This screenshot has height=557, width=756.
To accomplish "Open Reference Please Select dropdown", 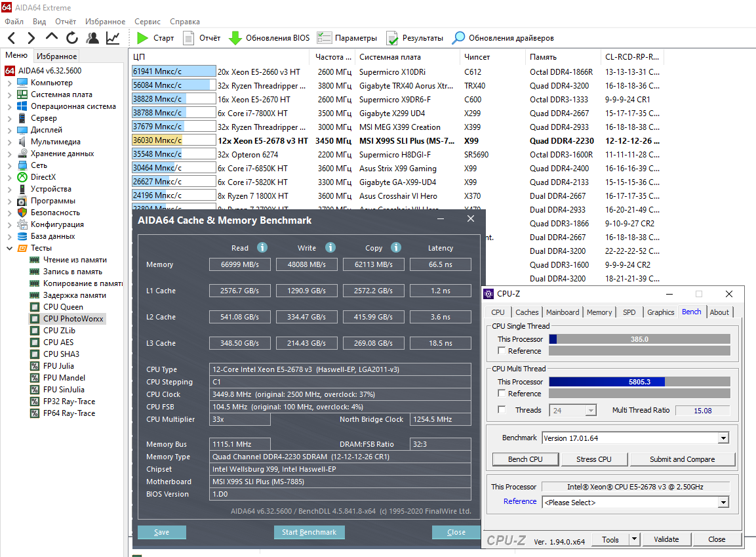I will (x=723, y=503).
